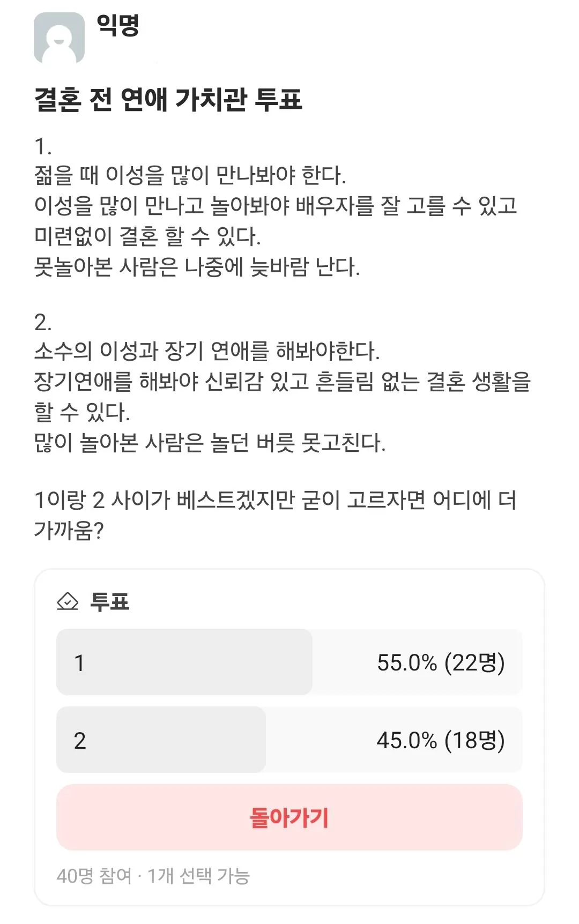The image size is (579, 924).
Task: Click the 40명 참여 participant count
Action: [x=94, y=876]
